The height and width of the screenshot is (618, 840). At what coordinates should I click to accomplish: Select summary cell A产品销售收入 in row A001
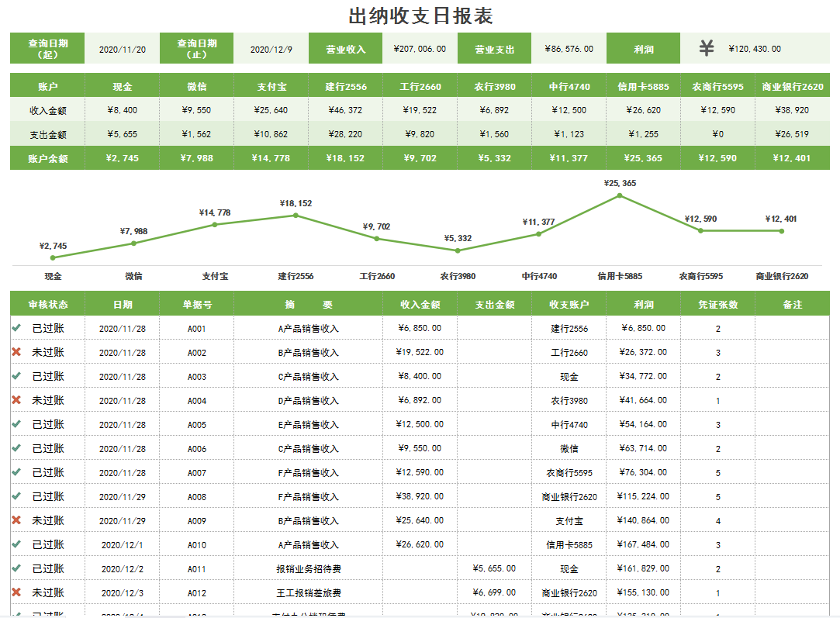(309, 328)
